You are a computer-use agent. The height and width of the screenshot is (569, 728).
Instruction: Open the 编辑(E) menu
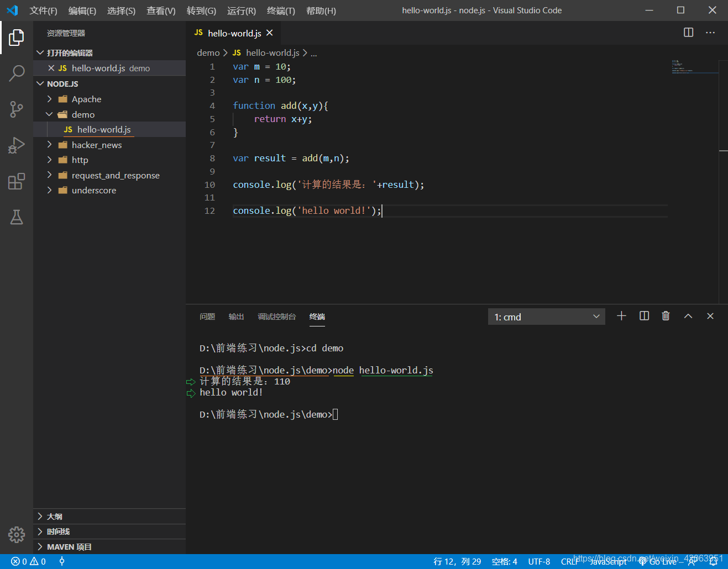click(82, 10)
